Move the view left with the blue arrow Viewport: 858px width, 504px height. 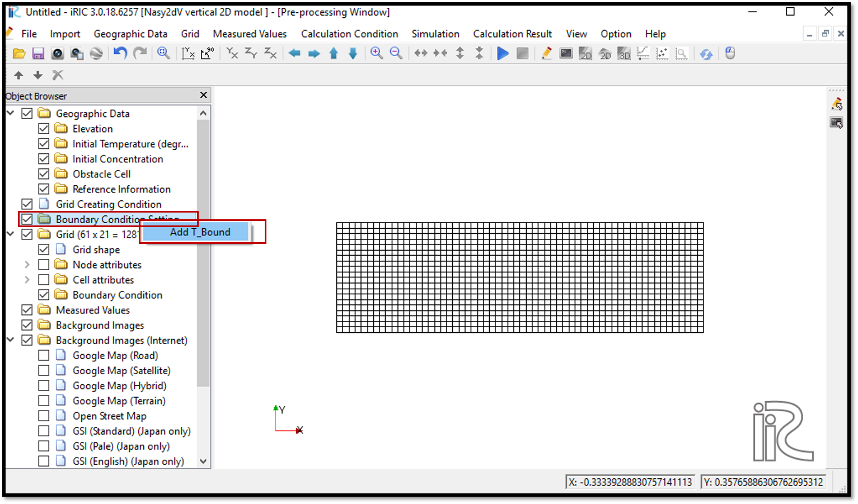point(294,53)
